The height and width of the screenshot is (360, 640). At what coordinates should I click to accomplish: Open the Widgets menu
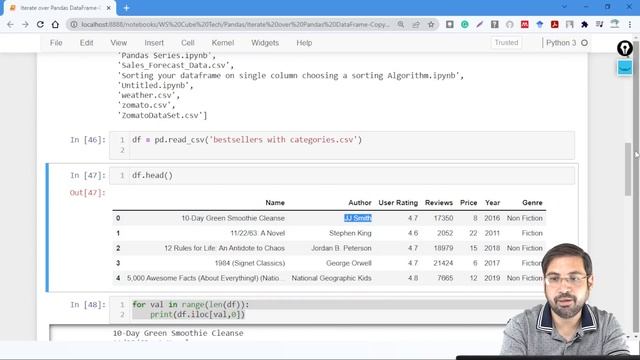coord(265,43)
